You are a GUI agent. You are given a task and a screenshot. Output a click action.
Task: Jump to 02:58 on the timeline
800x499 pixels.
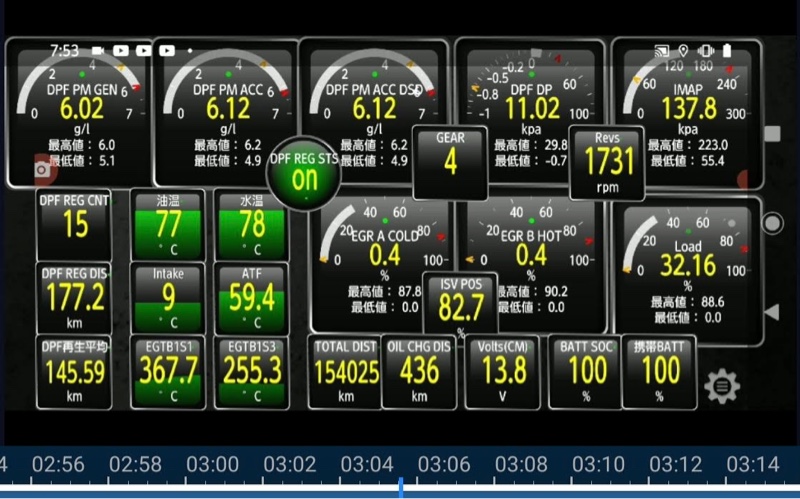point(135,464)
